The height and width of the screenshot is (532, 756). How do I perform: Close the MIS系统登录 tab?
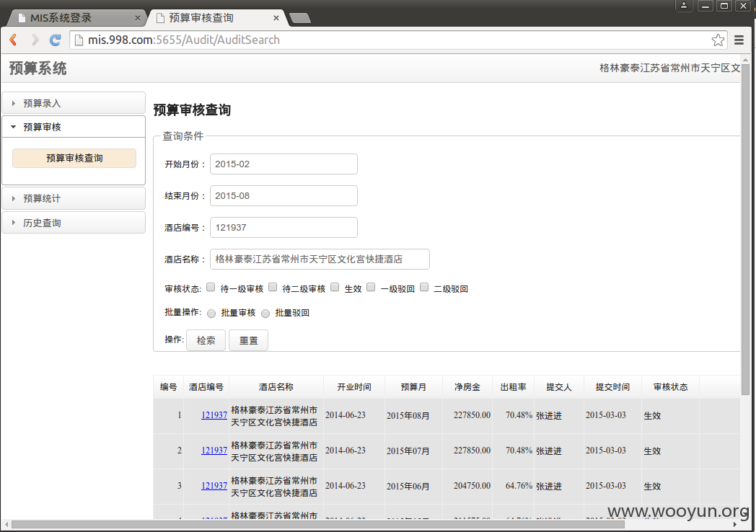click(137, 18)
